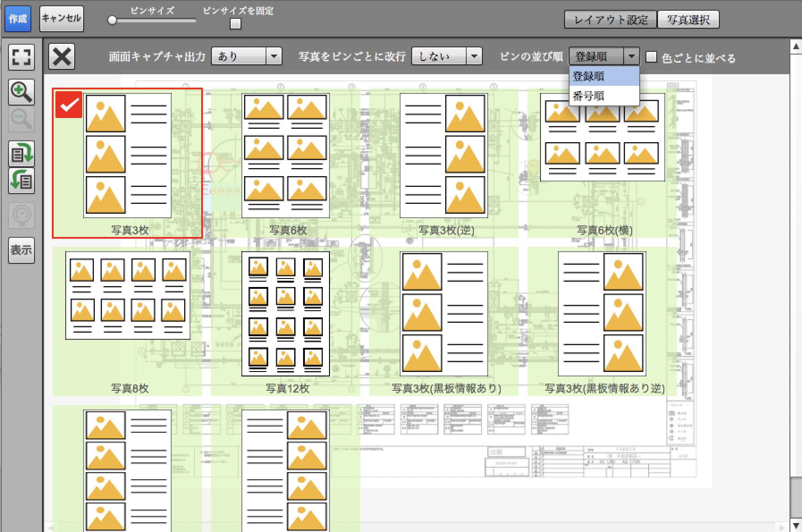Switch to the 写真選択 tab
This screenshot has width=802, height=532.
(x=688, y=20)
